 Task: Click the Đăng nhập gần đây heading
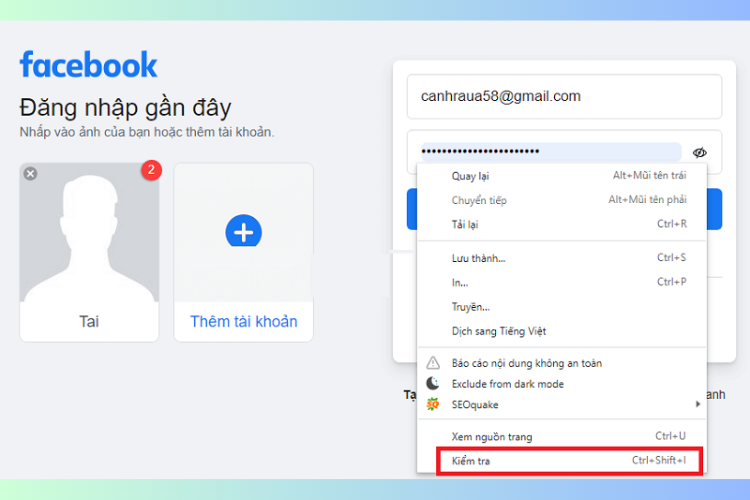(125, 108)
